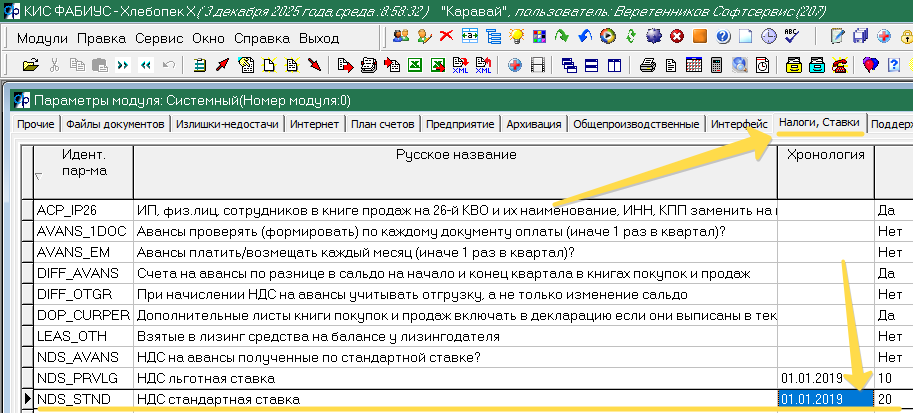Click the blue curved undo arrow
Image resolution: width=913 pixels, height=414 pixels.
point(585,36)
